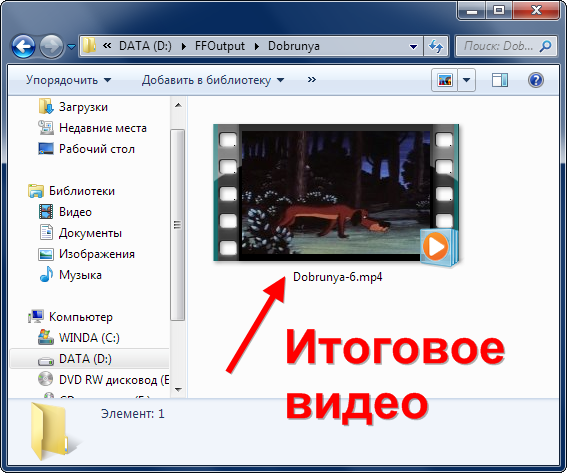Click the Forward navigation arrow
567x473 pixels.
coord(51,46)
